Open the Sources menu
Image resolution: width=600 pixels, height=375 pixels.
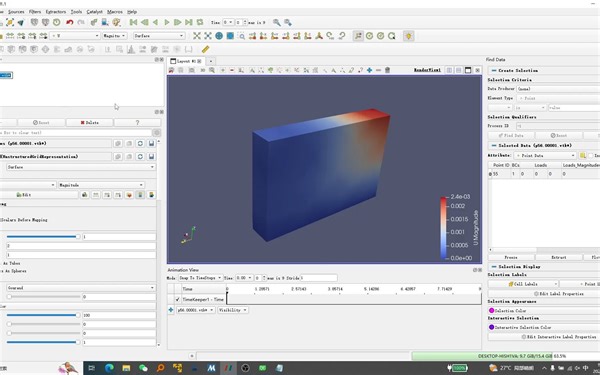16,12
